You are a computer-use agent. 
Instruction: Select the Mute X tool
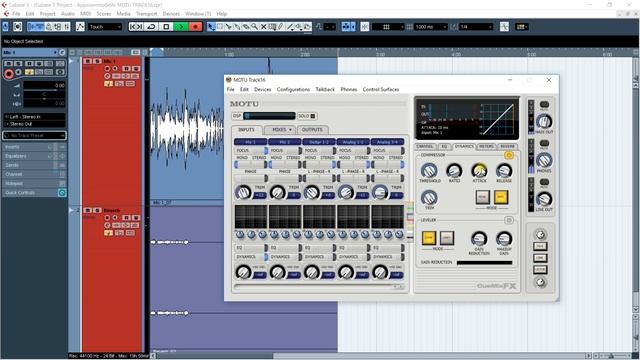click(264, 27)
